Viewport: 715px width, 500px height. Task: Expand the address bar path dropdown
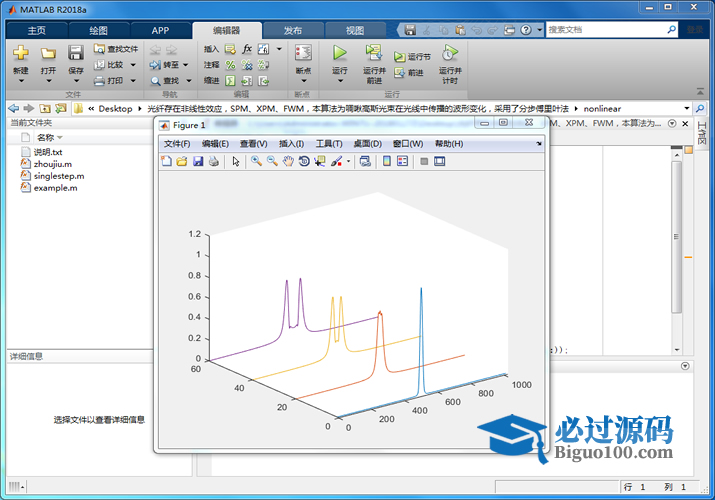(686, 108)
